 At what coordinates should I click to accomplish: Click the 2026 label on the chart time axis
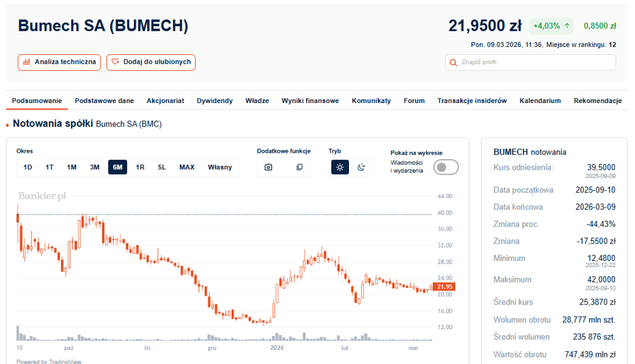click(277, 348)
